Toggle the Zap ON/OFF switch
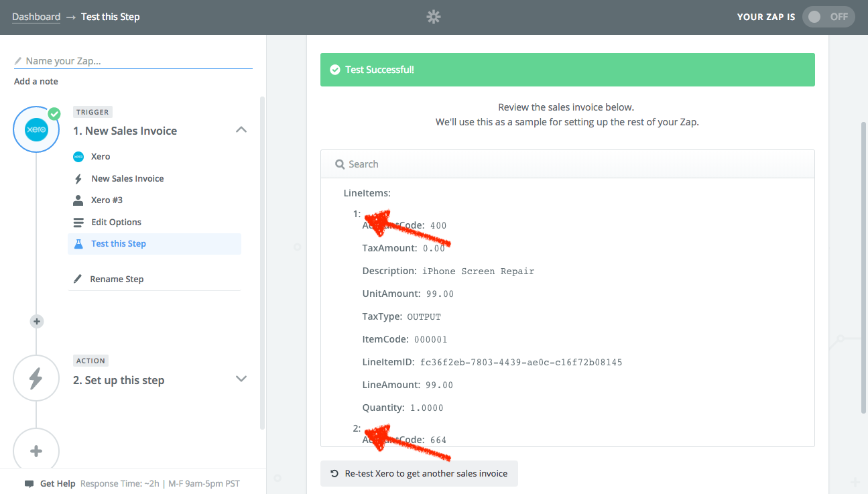This screenshot has width=868, height=494. pyautogui.click(x=828, y=17)
